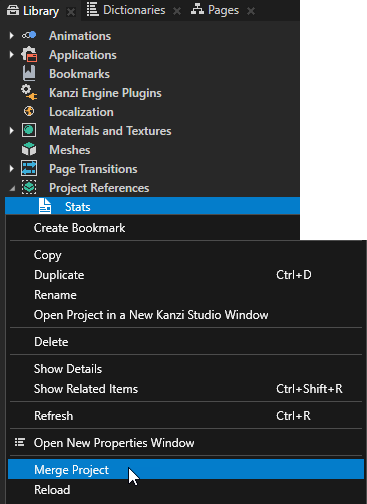
Task: Choose Delete from the context menu
Action: tap(186, 342)
